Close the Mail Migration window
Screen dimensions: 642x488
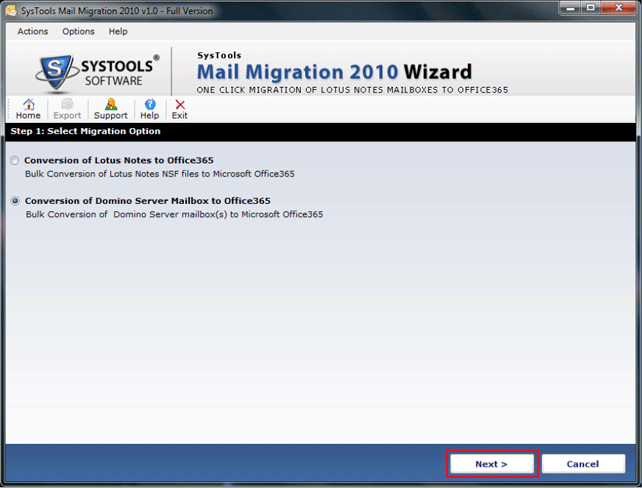click(619, 8)
